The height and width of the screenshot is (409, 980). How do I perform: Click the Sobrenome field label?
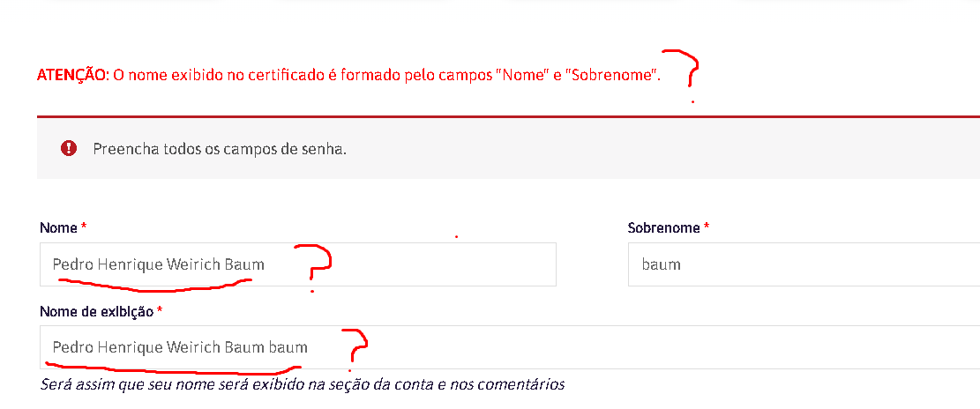[x=663, y=228]
